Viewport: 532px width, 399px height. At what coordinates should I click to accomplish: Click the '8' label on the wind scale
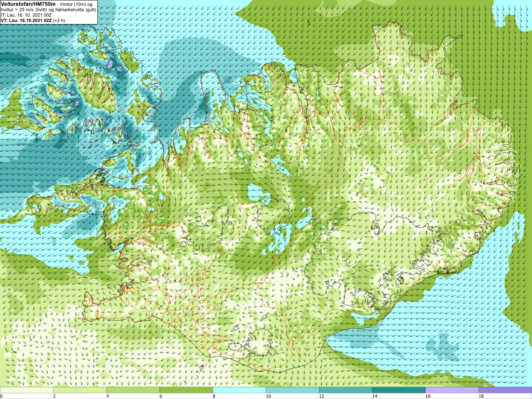214,396
